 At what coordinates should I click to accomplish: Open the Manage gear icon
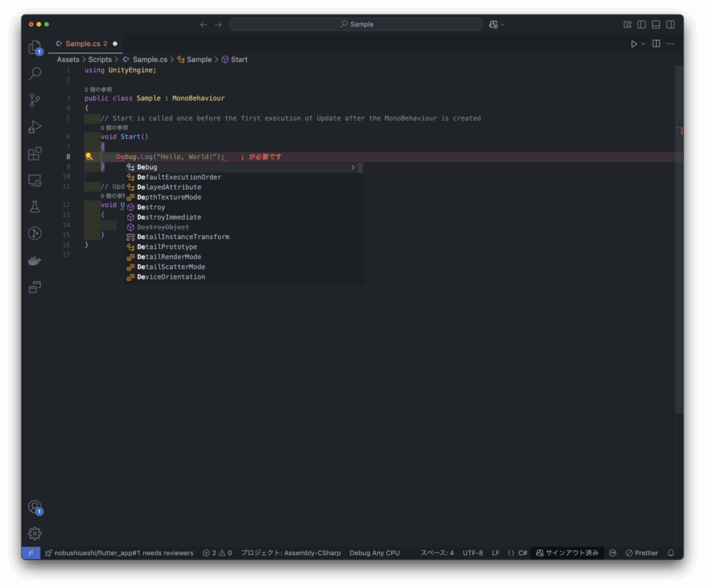[x=34, y=534]
